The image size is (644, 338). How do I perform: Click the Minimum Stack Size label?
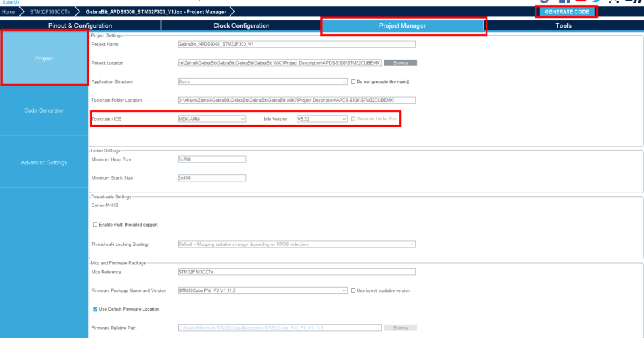[x=112, y=178]
